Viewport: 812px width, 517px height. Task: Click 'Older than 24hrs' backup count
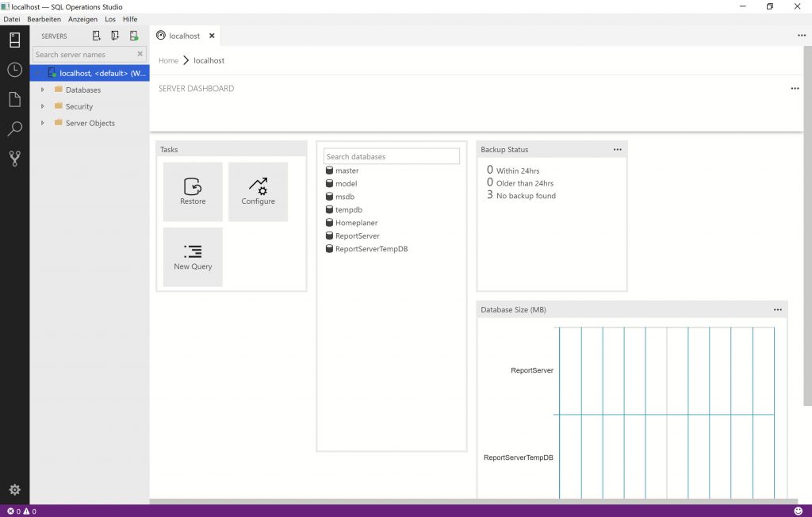(490, 182)
